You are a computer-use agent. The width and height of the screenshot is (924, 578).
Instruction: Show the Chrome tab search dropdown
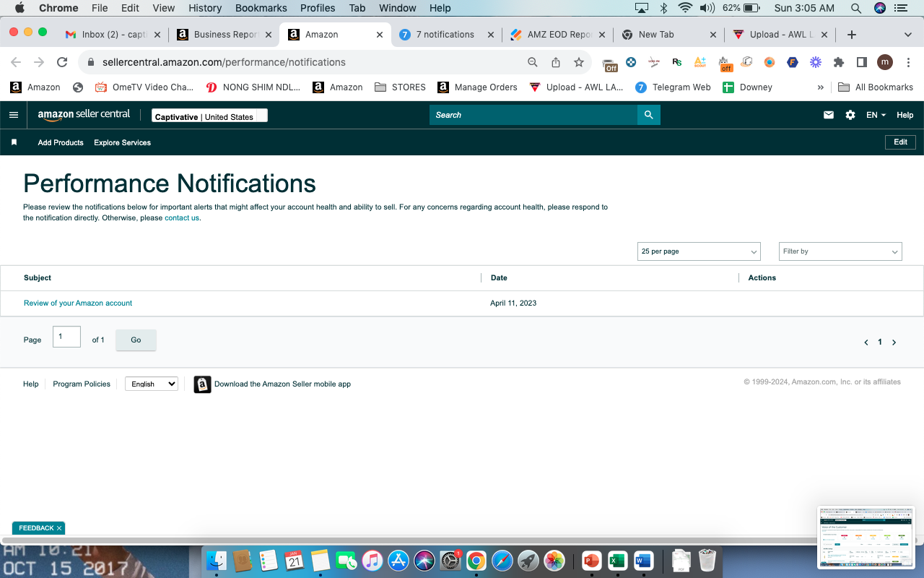(908, 35)
